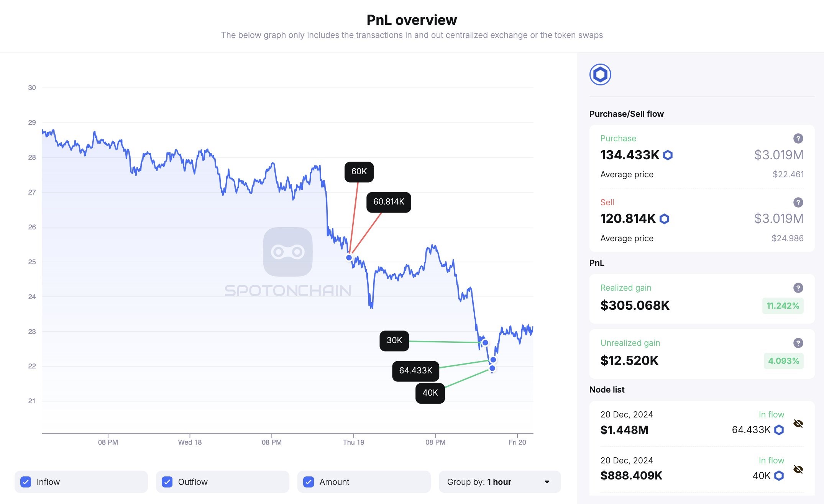Click the large Chainlink token logo
This screenshot has width=824, height=504.
click(600, 75)
